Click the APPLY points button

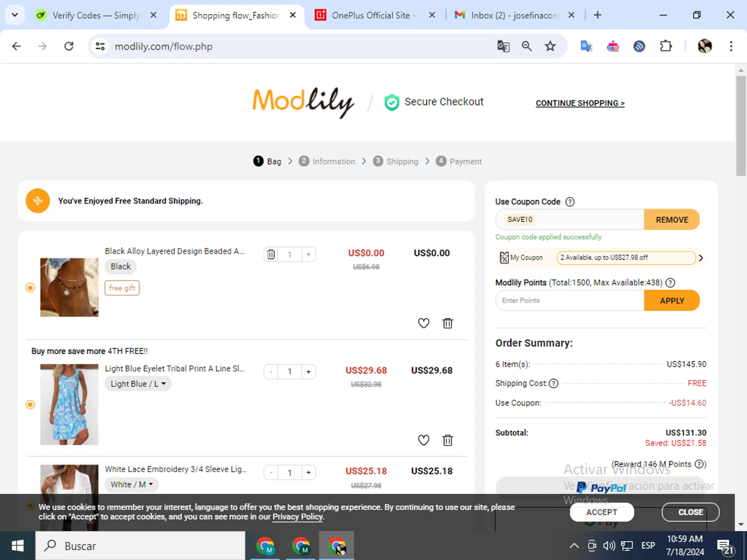point(672,301)
